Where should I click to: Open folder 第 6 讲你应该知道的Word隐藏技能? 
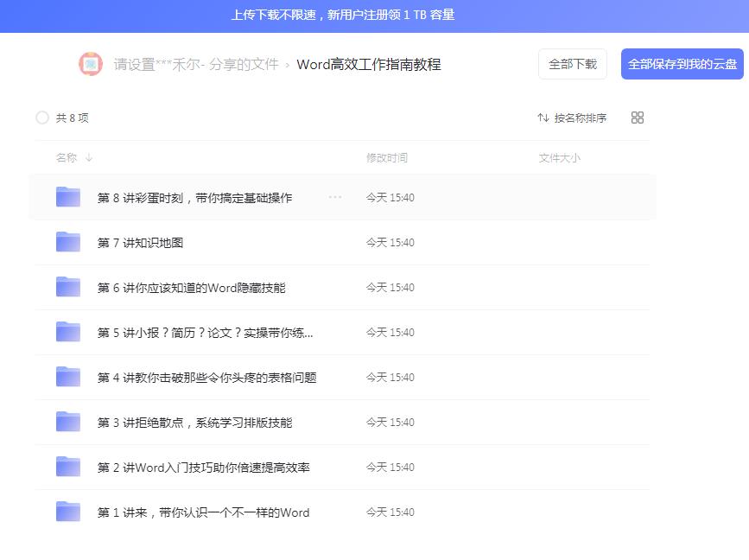click(x=191, y=288)
